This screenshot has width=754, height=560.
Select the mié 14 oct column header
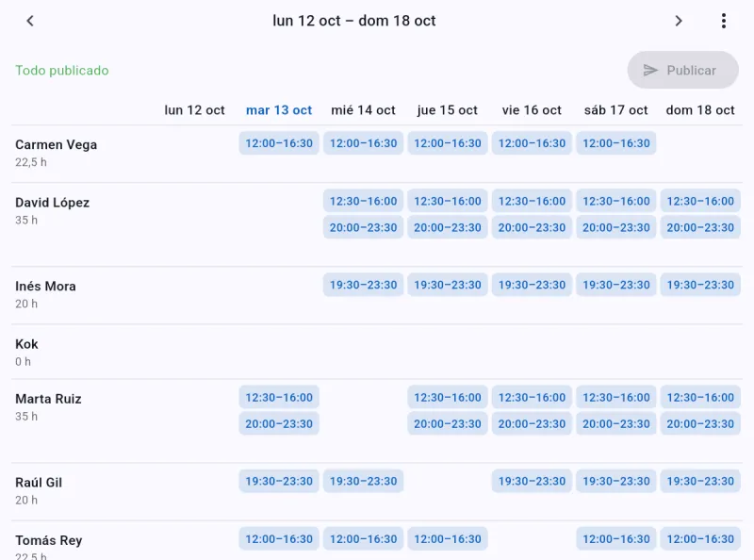(363, 110)
